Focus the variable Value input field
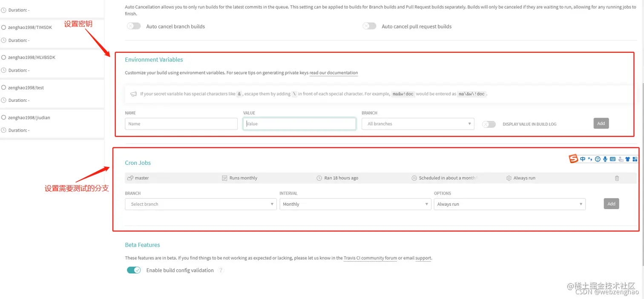Screen dimensions: 644x299 click(x=299, y=124)
